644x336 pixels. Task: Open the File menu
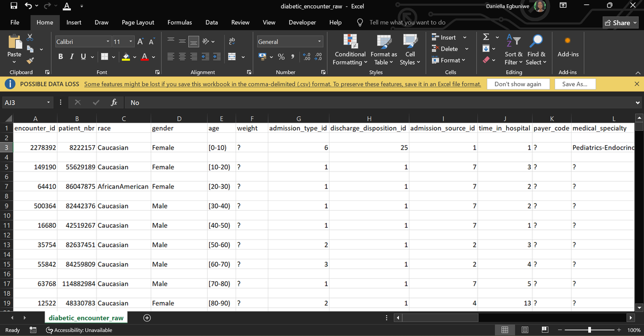[x=15, y=23]
